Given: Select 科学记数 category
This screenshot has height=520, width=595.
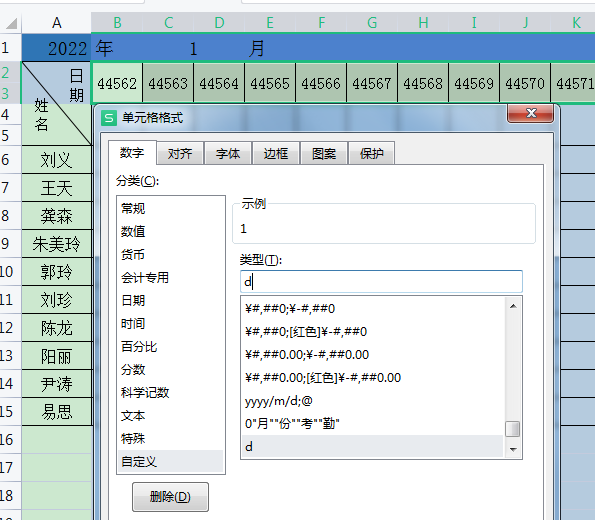Looking at the screenshot, I should click(171, 392).
